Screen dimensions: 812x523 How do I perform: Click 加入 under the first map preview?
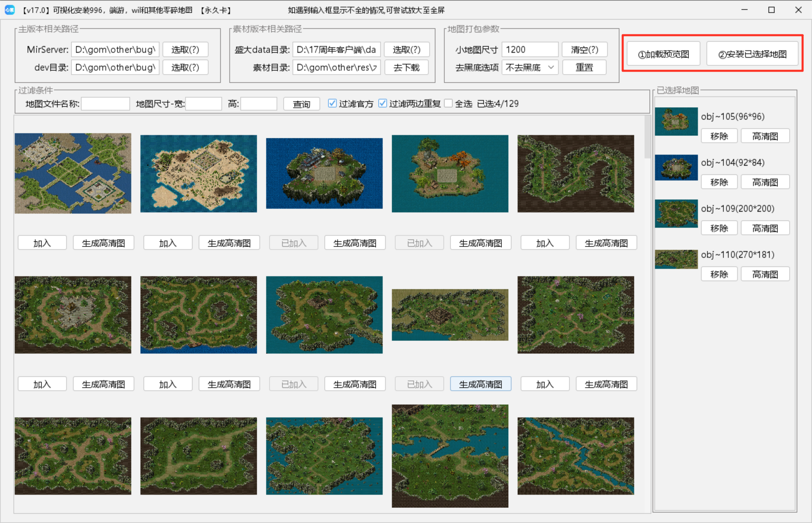click(x=42, y=243)
